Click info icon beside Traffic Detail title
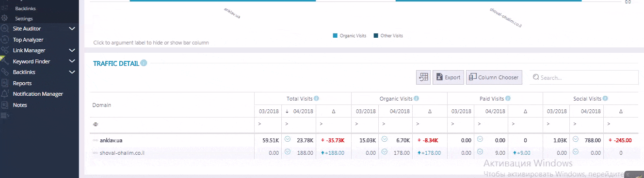Image resolution: width=644 pixels, height=178 pixels. pyautogui.click(x=144, y=63)
